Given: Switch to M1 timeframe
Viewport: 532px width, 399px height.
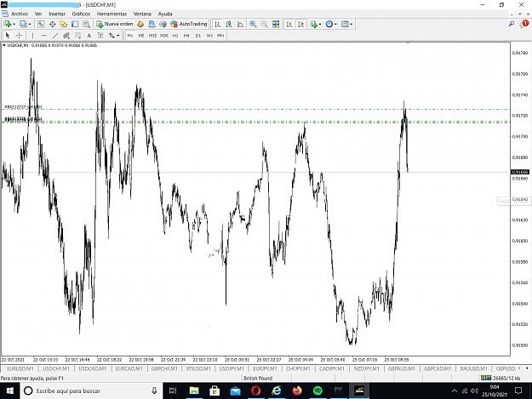Looking at the screenshot, I should (x=130, y=35).
